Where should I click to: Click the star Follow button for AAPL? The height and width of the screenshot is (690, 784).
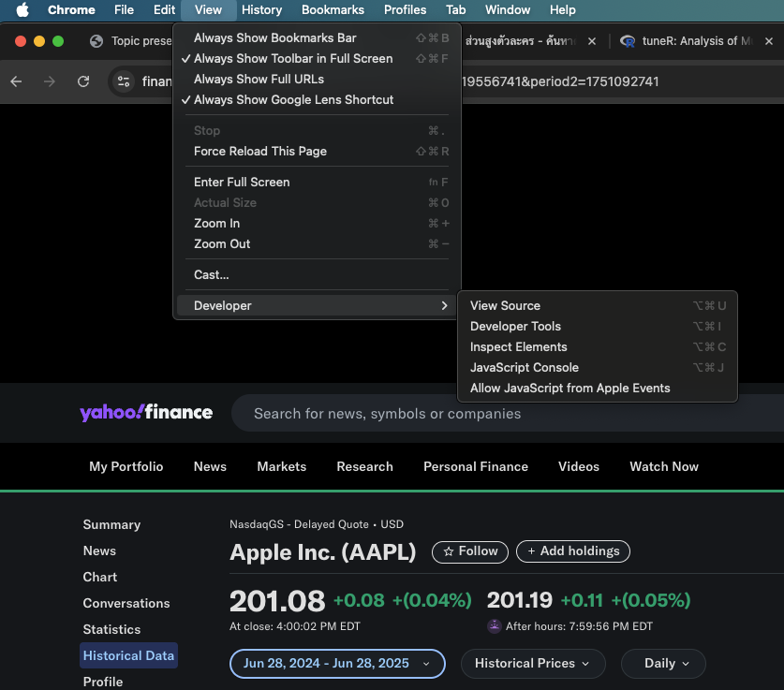pyautogui.click(x=469, y=551)
